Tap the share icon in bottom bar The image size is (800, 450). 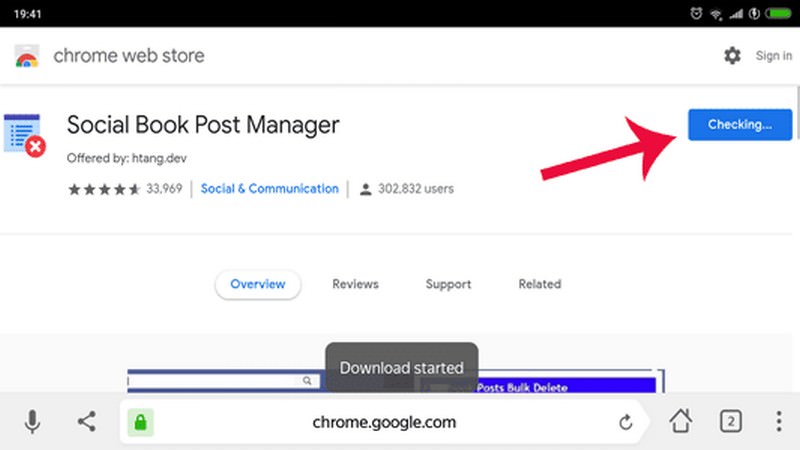[86, 422]
